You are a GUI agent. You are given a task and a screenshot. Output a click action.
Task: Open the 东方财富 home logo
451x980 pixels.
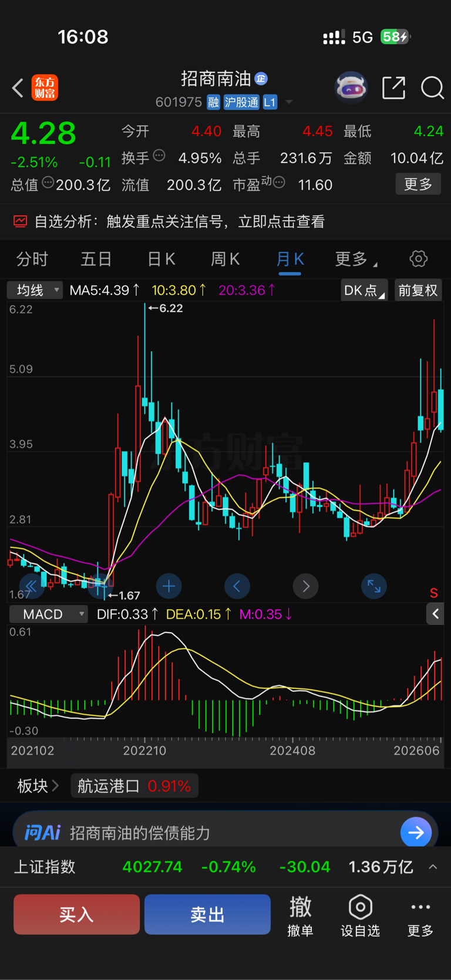coord(45,88)
